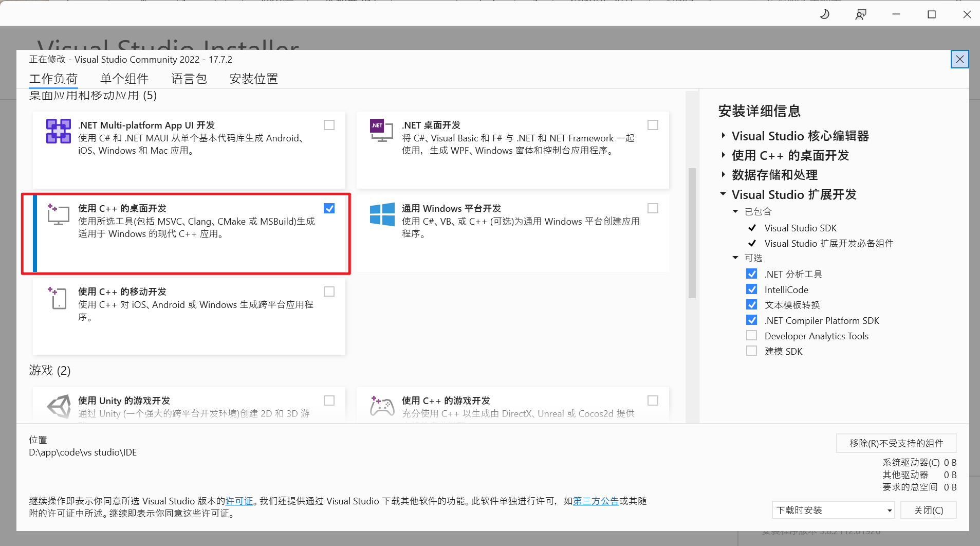Uncheck the 文本模板转换 optional component
Viewport: 980px width, 546px height.
(x=751, y=305)
